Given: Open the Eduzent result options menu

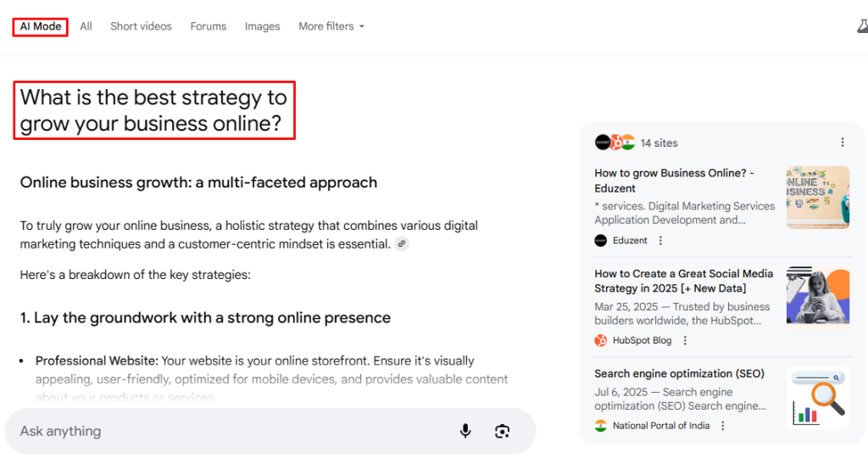Looking at the screenshot, I should tap(660, 240).
